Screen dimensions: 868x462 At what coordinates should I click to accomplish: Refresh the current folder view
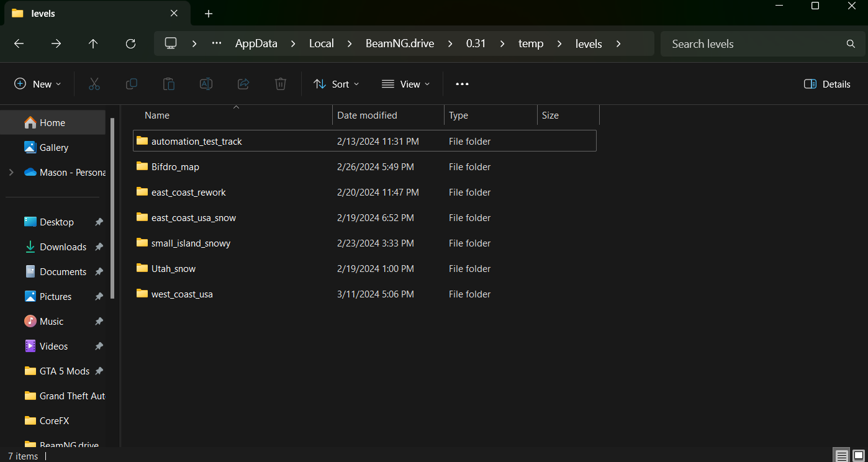pos(130,43)
